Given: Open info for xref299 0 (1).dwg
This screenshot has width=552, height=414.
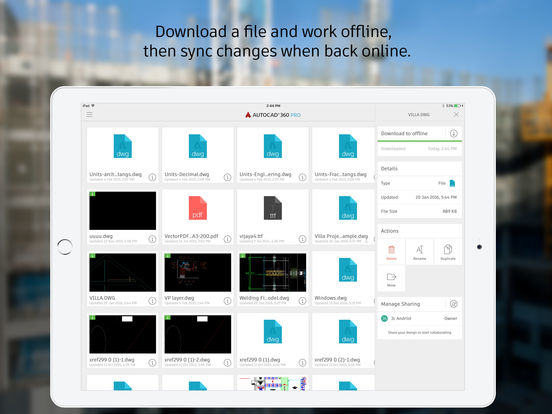Looking at the screenshot, I should point(302,363).
